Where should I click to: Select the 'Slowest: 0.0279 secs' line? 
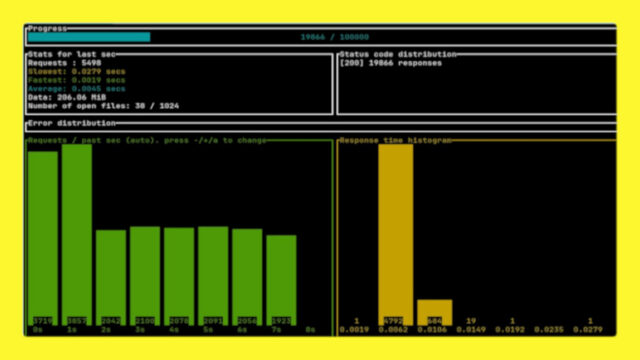coord(77,71)
